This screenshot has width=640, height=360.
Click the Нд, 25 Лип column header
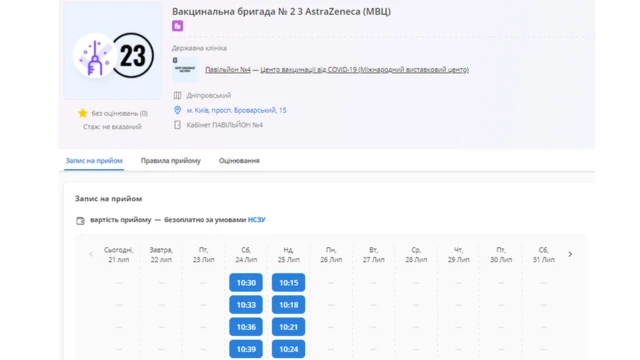pyautogui.click(x=289, y=255)
